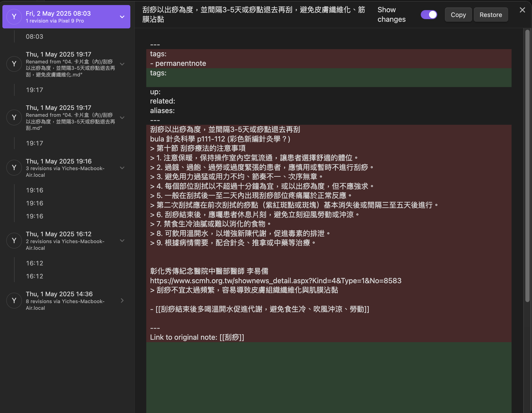
Task: Click the '2 revisions via Yiches-Macbook-Air.local' text
Action: pos(65,245)
